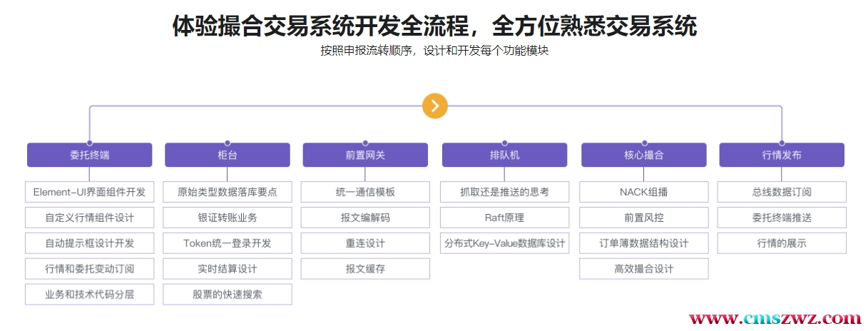Click 统一通信模板 item
The image size is (868, 331).
point(365,192)
